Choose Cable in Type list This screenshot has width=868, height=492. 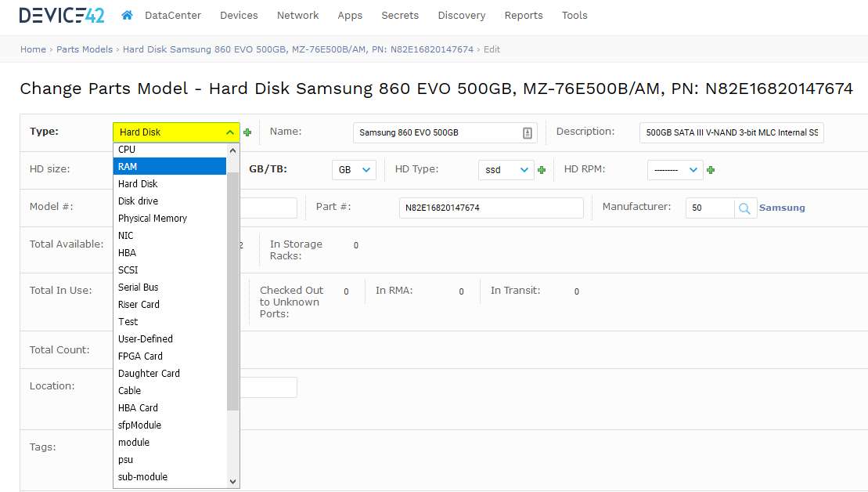(x=170, y=389)
